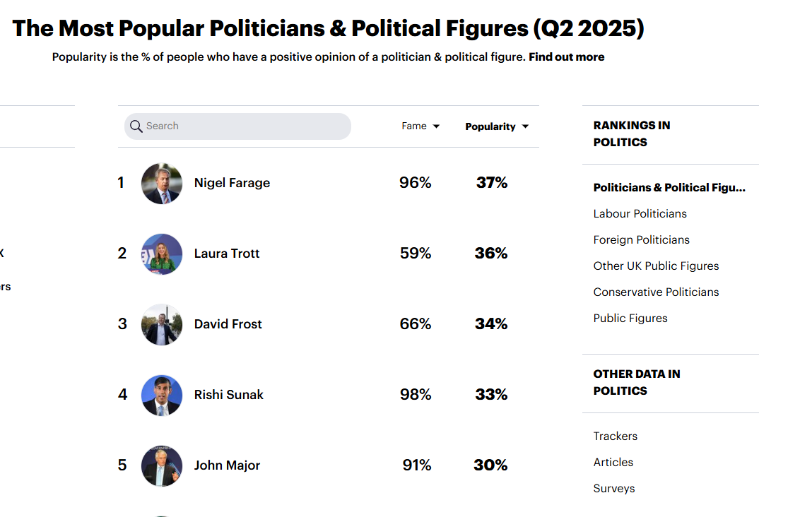
Task: Expand the Fame sort dropdown arrow
Action: pyautogui.click(x=436, y=126)
